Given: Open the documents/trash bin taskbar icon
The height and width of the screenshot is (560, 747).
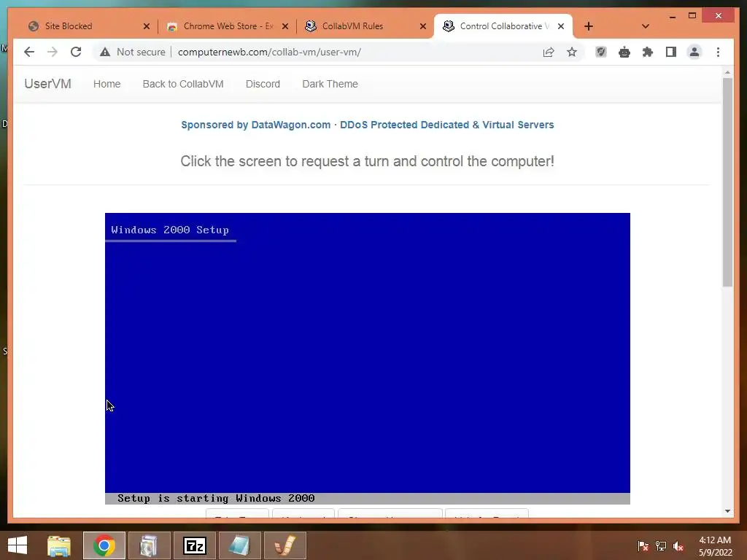Looking at the screenshot, I should [149, 545].
